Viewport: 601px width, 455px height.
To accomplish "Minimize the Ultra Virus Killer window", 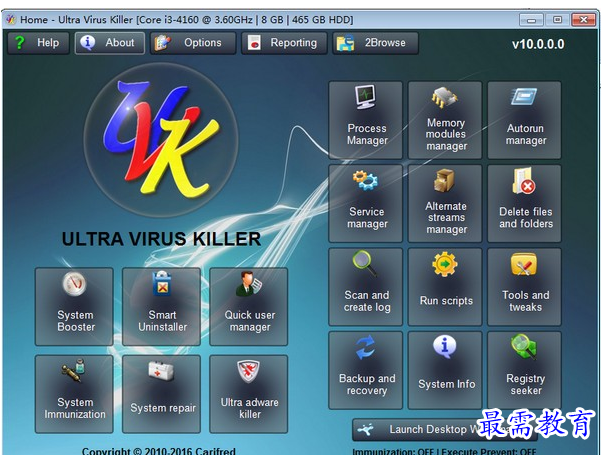I will [x=531, y=20].
